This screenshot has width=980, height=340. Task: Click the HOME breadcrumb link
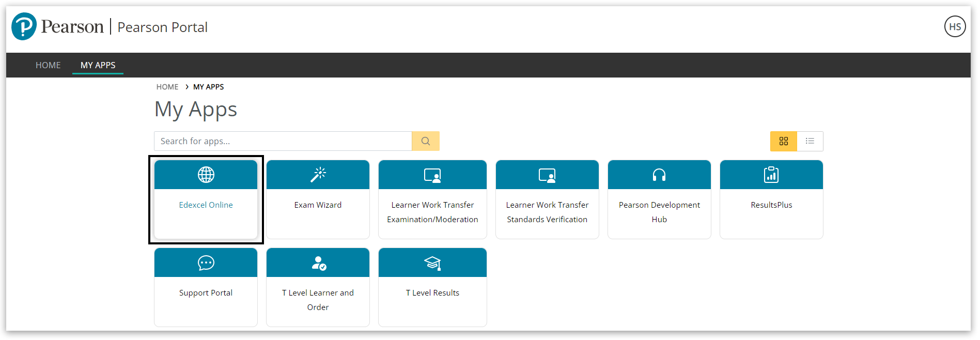(167, 87)
